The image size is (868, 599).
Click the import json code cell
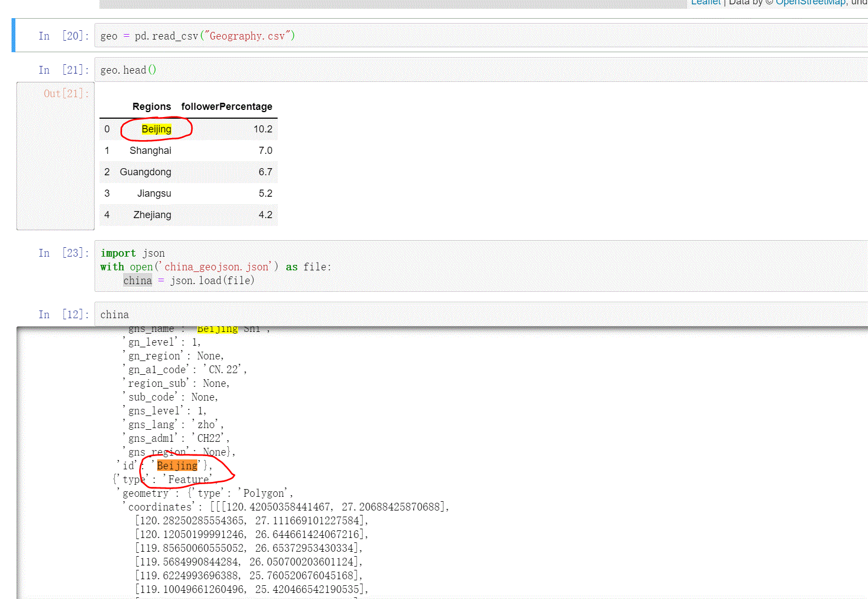click(x=481, y=267)
